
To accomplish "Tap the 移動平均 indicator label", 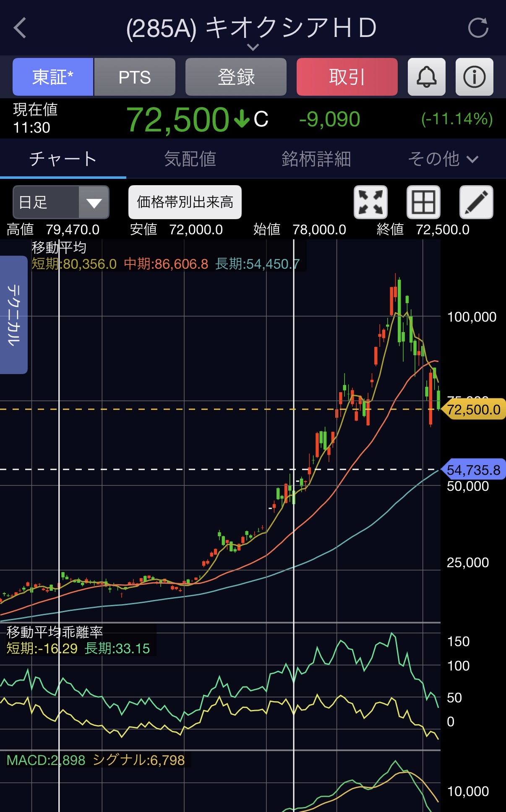I will (x=59, y=247).
